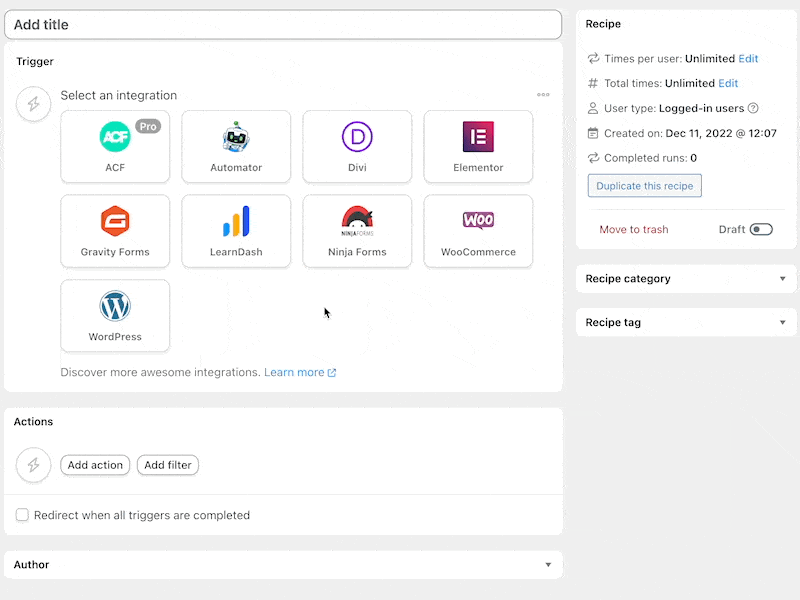The width and height of the screenshot is (800, 600).
Task: Select the ACF integration icon
Action: coord(115,136)
